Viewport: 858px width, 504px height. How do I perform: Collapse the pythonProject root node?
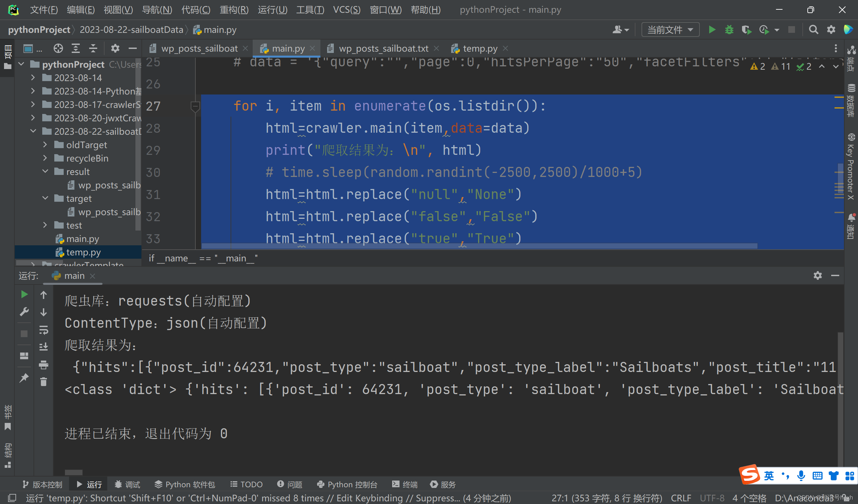pyautogui.click(x=21, y=64)
